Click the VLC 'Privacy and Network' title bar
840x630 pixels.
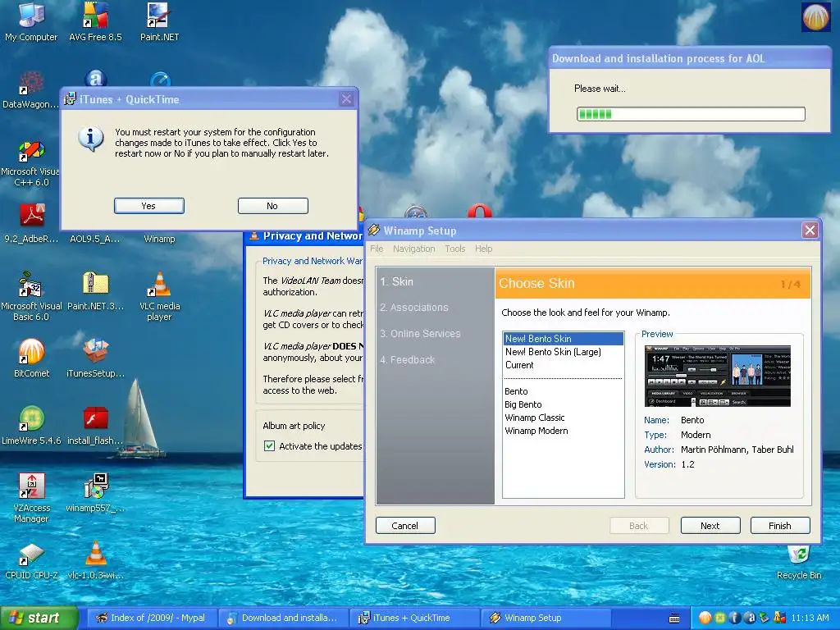coord(305,236)
